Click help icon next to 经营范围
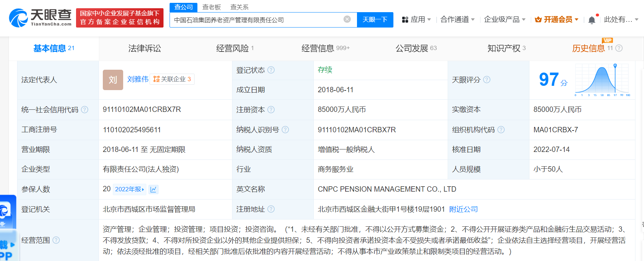 click(x=56, y=240)
